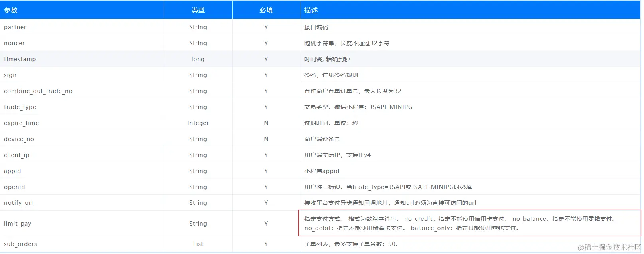This screenshot has height=254, width=644.
Task: Click the Integer type in expire_time row
Action: click(x=198, y=123)
